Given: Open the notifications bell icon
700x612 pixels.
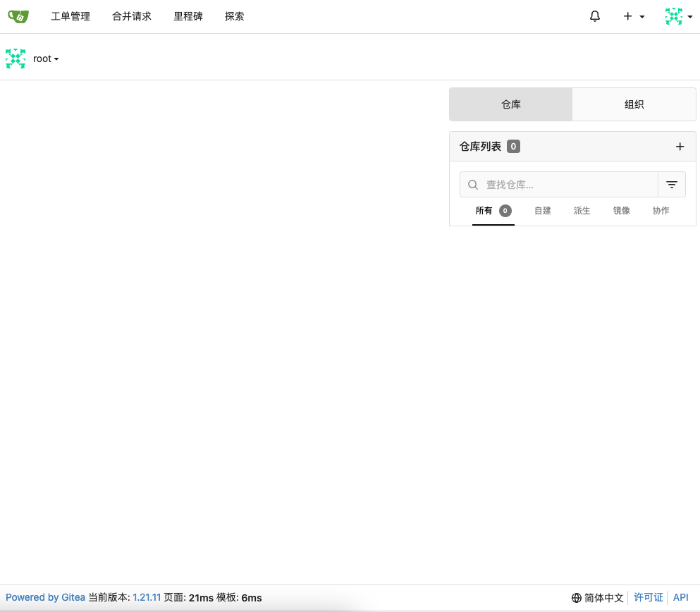Looking at the screenshot, I should pyautogui.click(x=595, y=16).
